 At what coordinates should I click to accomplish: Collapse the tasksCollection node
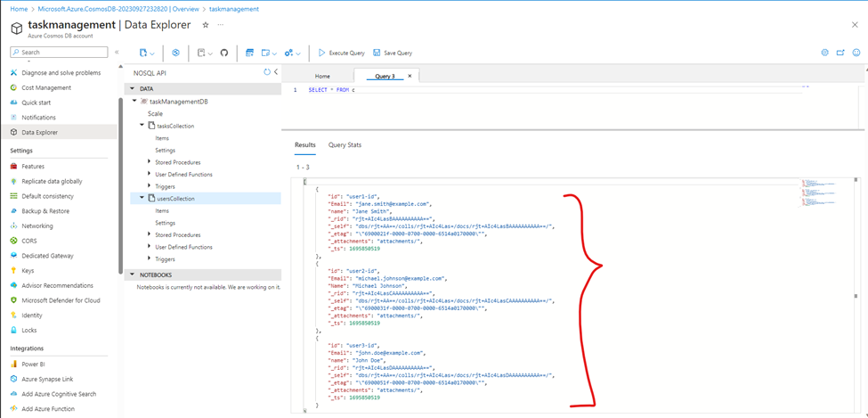[x=142, y=126]
